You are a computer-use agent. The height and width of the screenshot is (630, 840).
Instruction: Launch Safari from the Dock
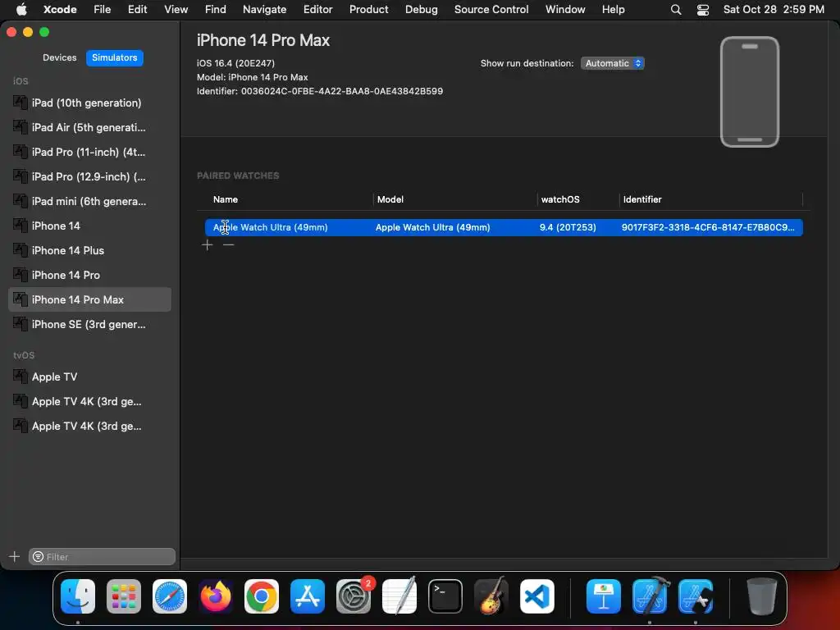click(x=170, y=596)
